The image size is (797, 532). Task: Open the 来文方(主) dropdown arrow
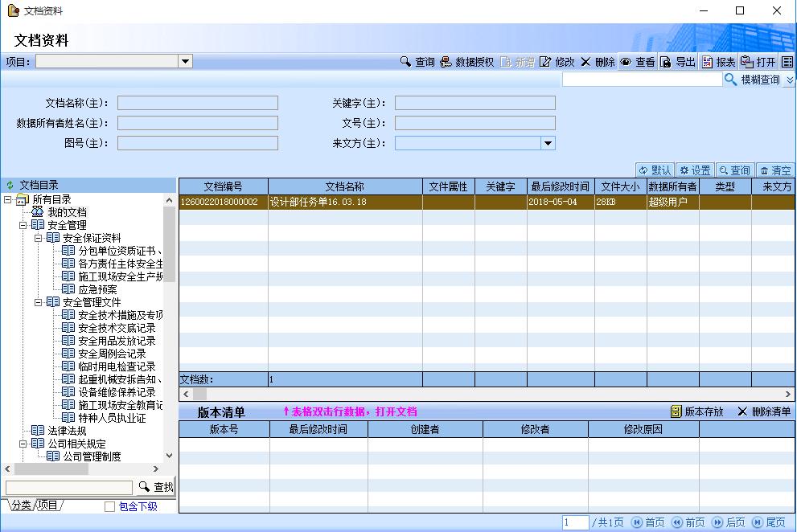(x=548, y=143)
